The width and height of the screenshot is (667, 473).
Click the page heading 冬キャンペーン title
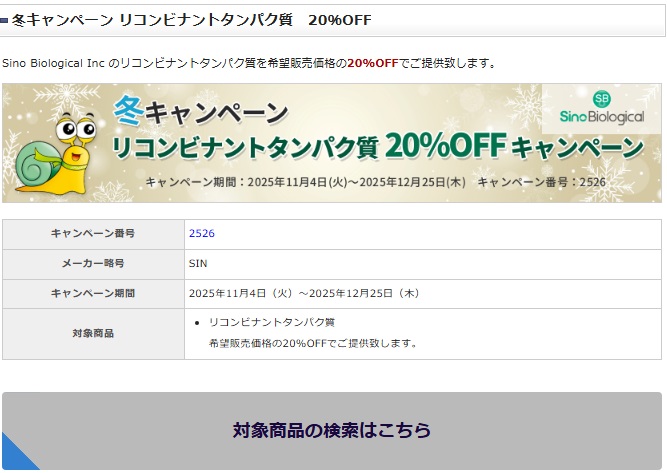coord(190,20)
